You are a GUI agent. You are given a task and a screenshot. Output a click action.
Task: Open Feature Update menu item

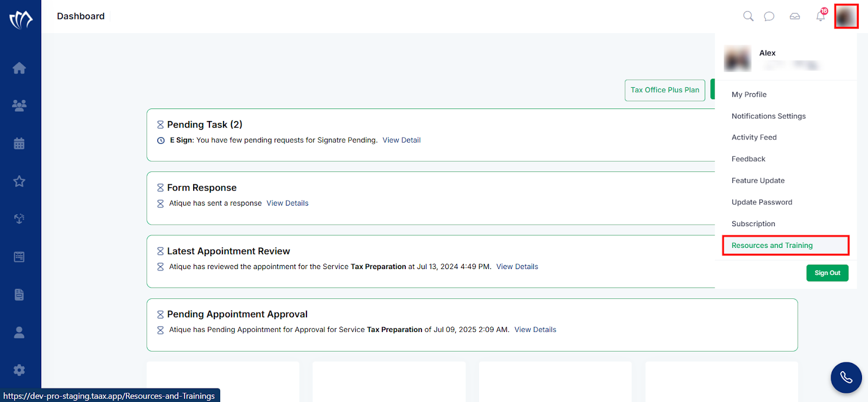pyautogui.click(x=758, y=181)
